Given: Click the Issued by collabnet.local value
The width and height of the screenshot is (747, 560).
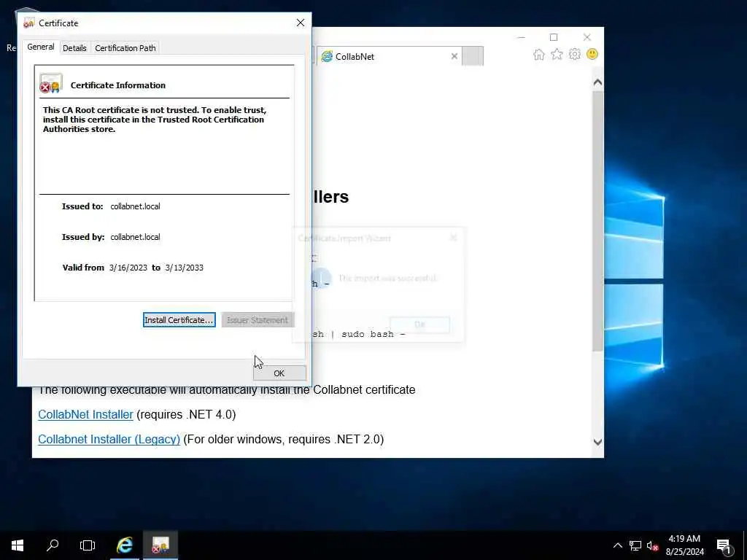Looking at the screenshot, I should coord(135,237).
